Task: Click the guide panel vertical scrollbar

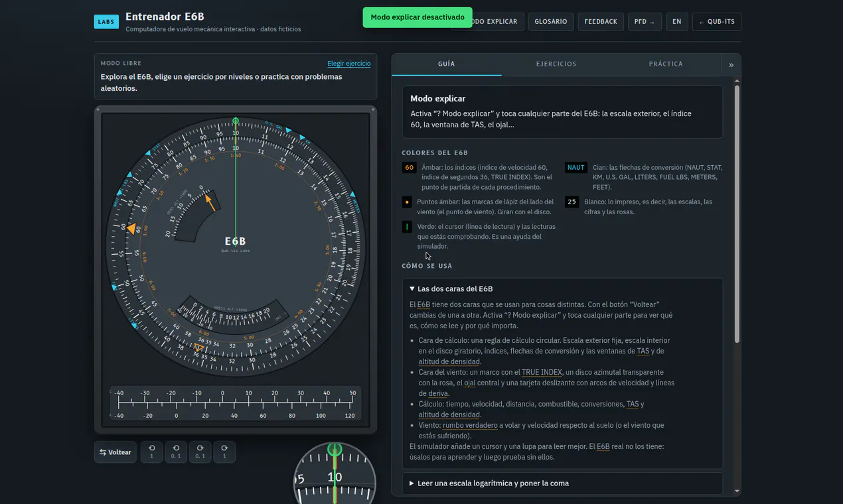Action: click(x=737, y=214)
